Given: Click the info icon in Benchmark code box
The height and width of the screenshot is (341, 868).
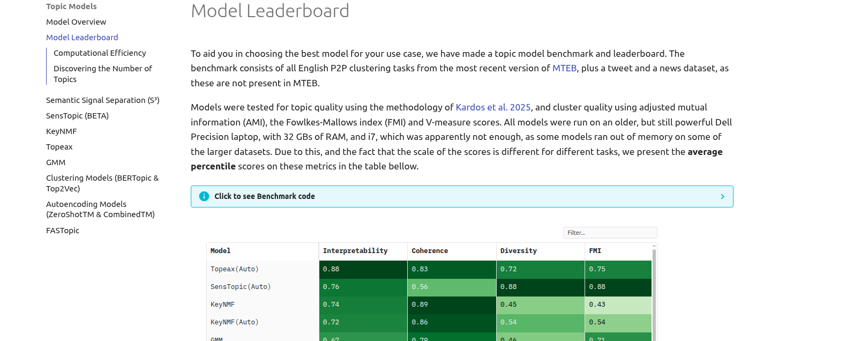Looking at the screenshot, I should [204, 196].
